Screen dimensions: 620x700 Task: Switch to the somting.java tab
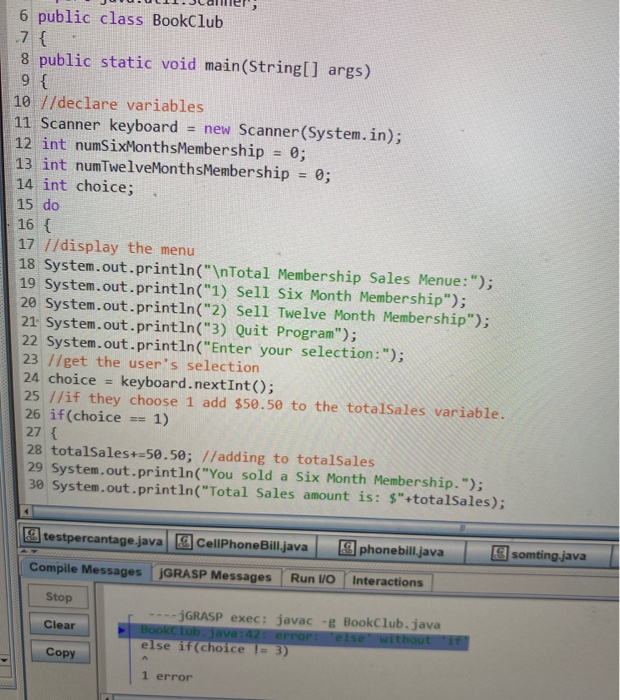coord(539,554)
